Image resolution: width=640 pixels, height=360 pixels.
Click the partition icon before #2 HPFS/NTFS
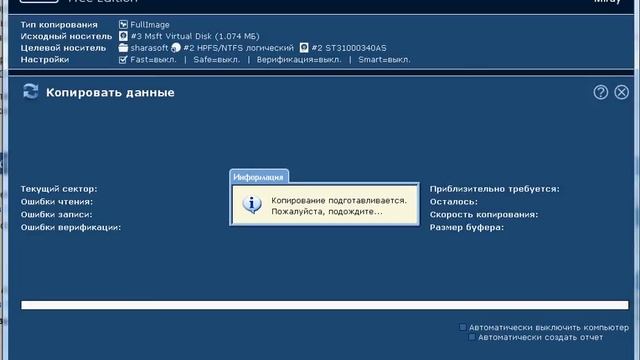[x=176, y=48]
